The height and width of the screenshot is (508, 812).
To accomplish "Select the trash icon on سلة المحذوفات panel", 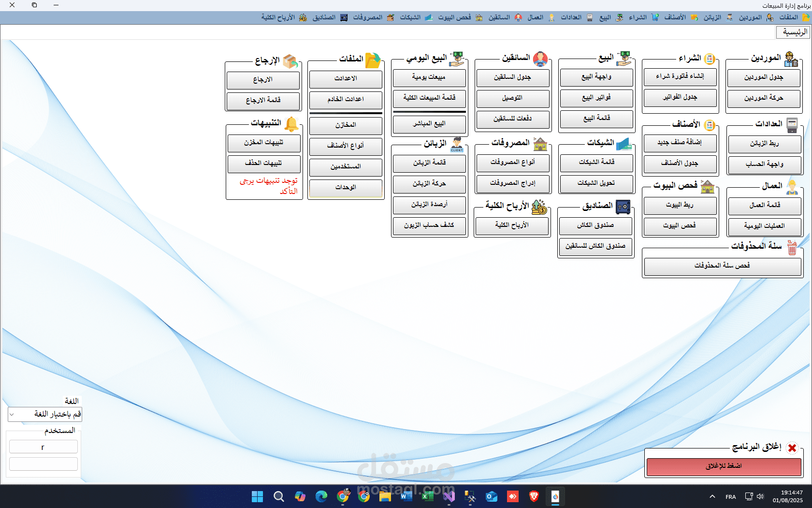I will click(792, 248).
